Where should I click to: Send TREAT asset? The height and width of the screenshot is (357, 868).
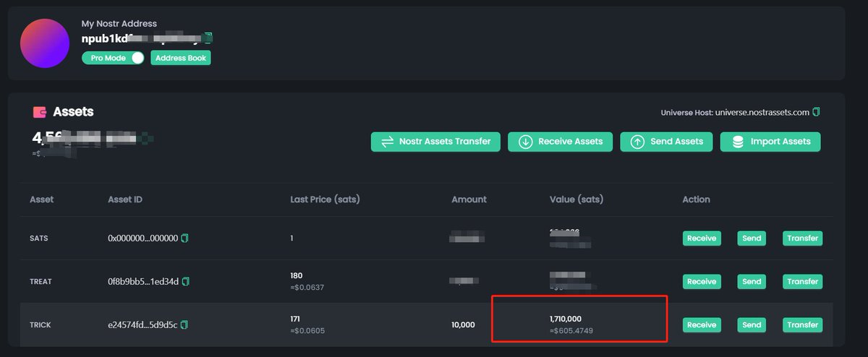coord(752,281)
